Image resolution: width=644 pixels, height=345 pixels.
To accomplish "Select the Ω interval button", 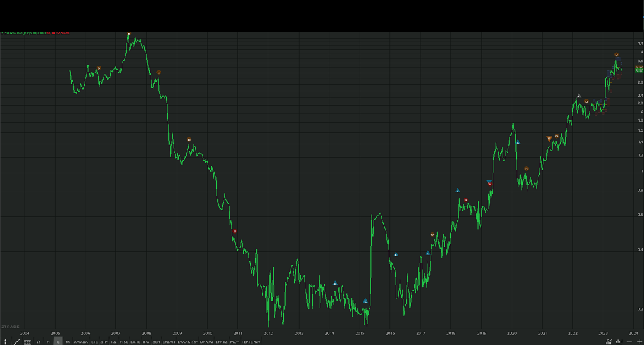I will (38, 342).
